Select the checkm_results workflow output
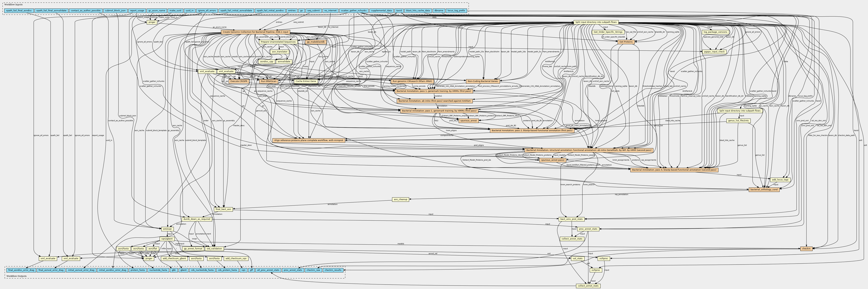The width and height of the screenshot is (868, 289). [333, 270]
